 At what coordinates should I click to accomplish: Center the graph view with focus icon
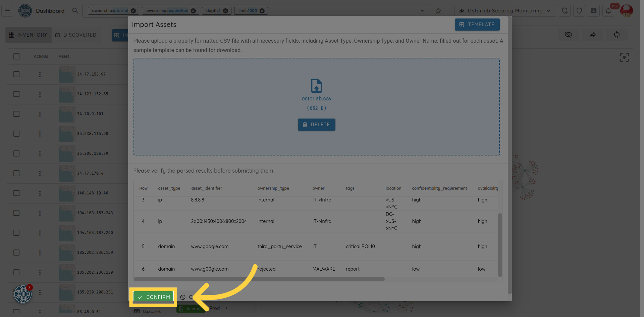624,57
